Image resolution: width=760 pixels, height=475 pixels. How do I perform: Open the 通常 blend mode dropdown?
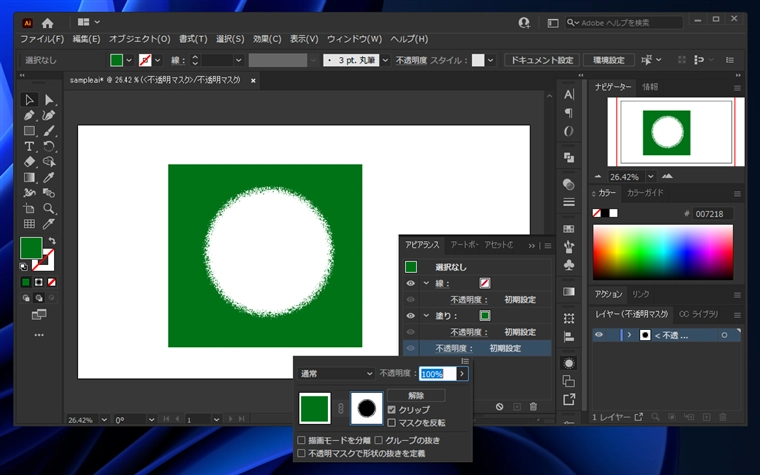click(336, 374)
